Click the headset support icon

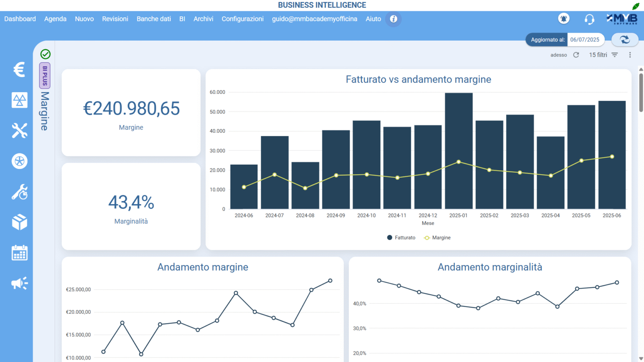tap(589, 19)
